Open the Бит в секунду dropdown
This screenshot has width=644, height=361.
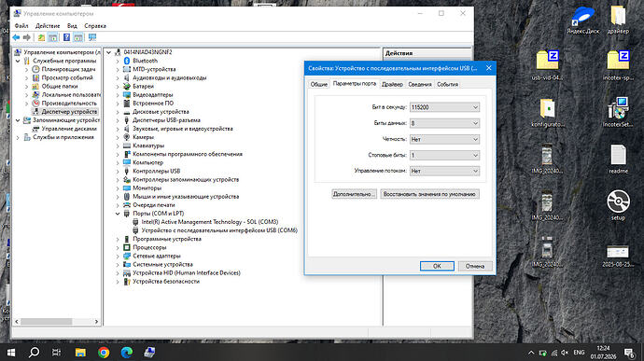[444, 107]
